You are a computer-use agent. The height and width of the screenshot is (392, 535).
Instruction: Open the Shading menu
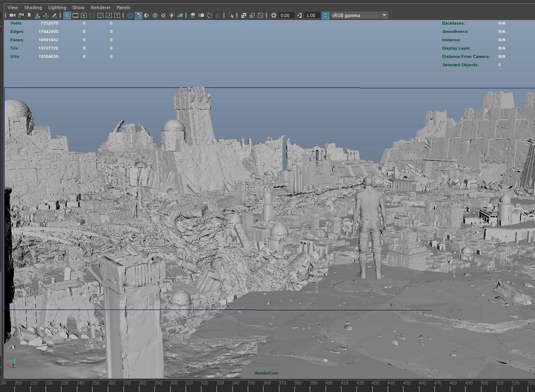[33, 7]
